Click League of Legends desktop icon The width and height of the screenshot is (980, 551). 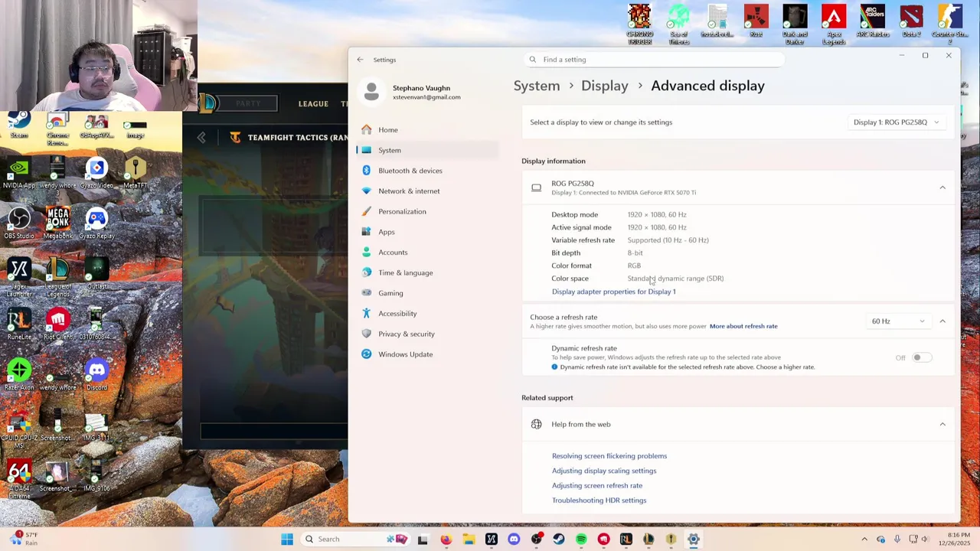(57, 275)
